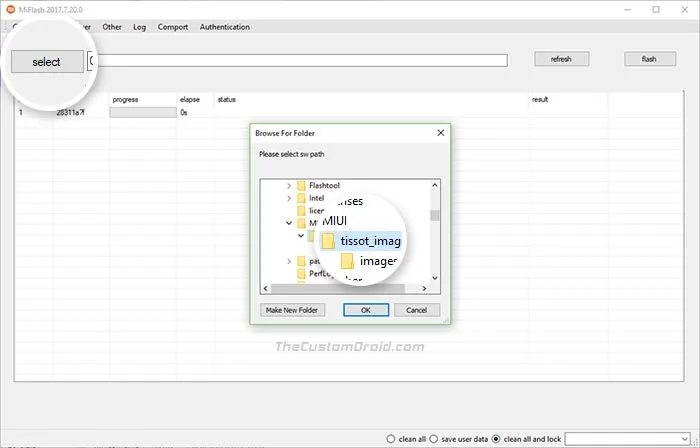This screenshot has height=448, width=700.
Task: Expand the Flashtool folder node
Action: tap(289, 185)
